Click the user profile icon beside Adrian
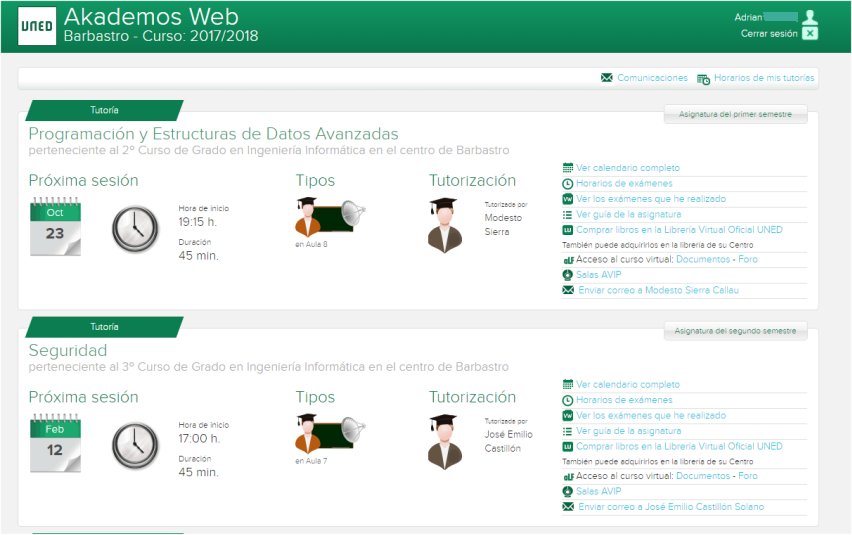This screenshot has width=852, height=535. (810, 16)
